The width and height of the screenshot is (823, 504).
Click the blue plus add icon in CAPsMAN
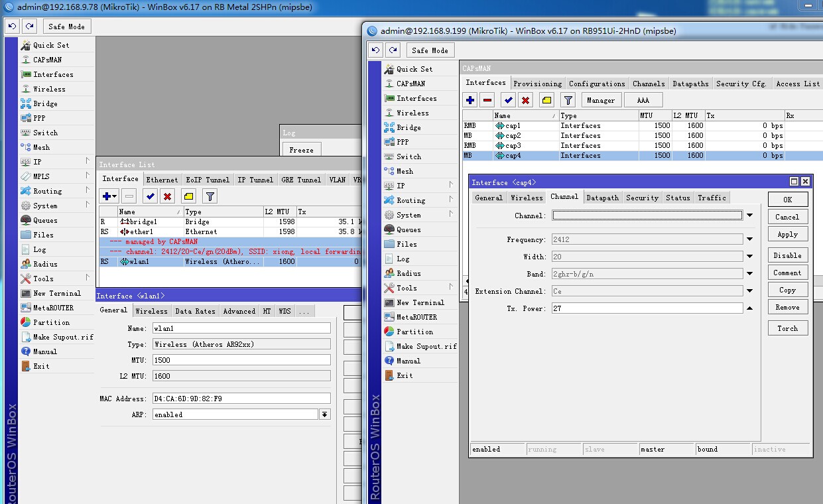[x=470, y=100]
